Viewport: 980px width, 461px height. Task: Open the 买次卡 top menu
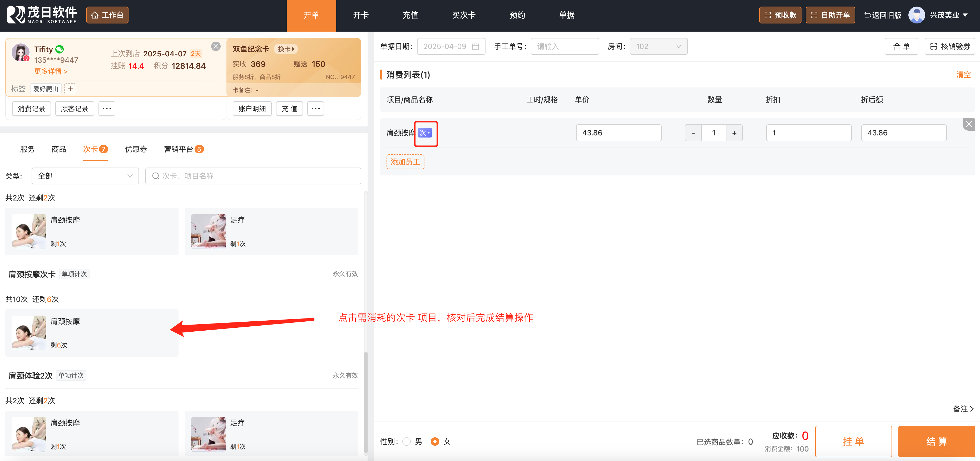(x=463, y=15)
